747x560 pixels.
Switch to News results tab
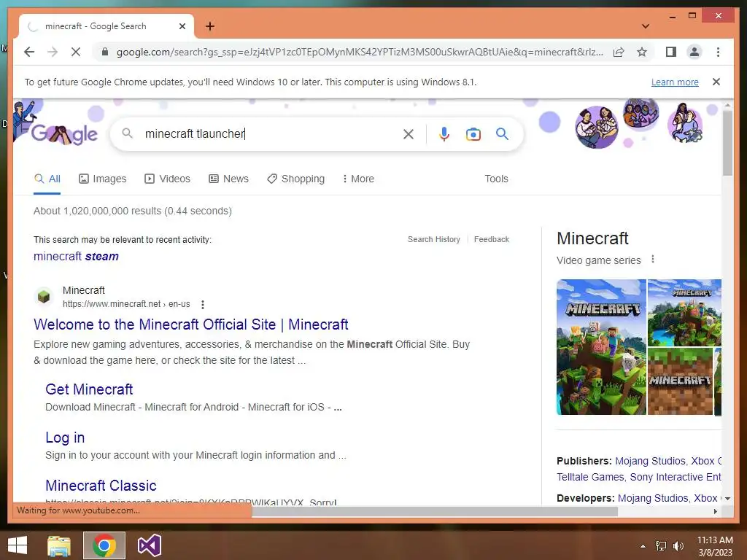(228, 179)
